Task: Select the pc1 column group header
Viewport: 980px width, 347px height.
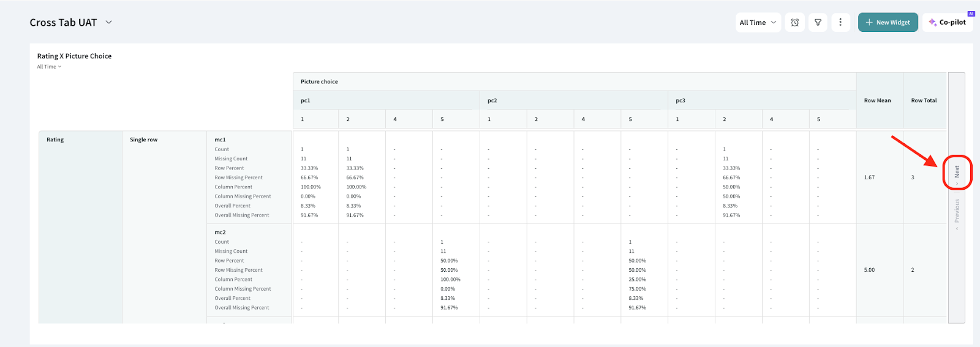Action: click(x=306, y=100)
